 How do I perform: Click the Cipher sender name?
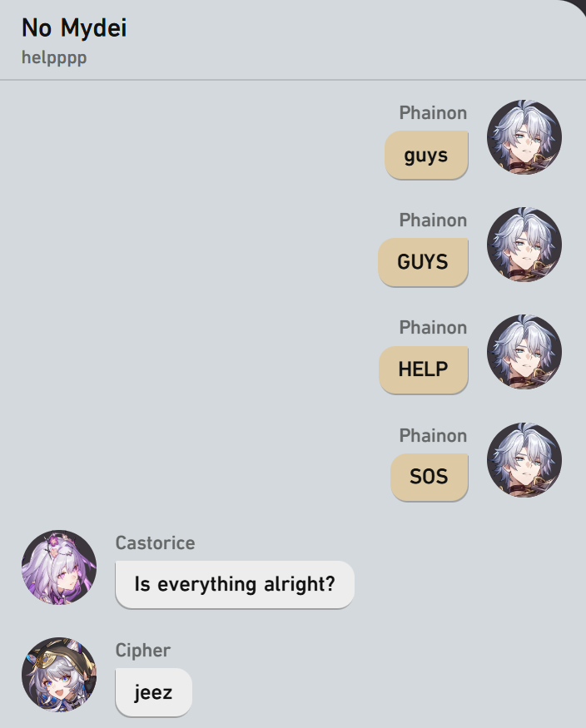143,651
